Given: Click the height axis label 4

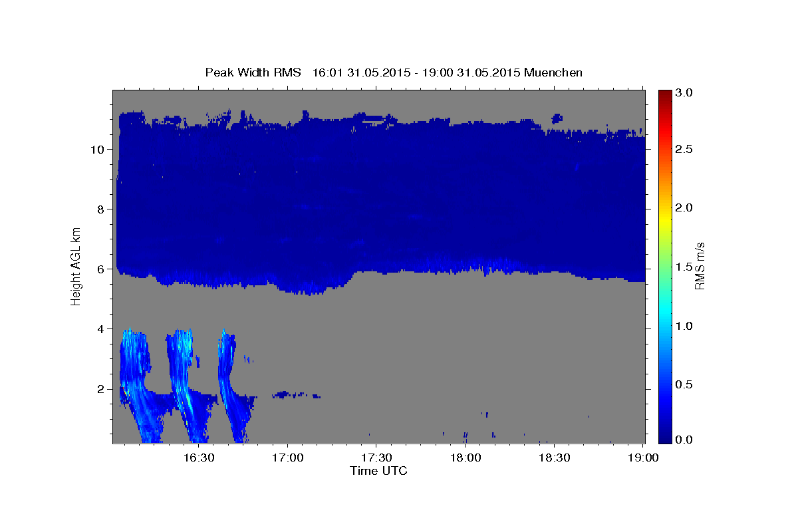Looking at the screenshot, I should 100,329.
